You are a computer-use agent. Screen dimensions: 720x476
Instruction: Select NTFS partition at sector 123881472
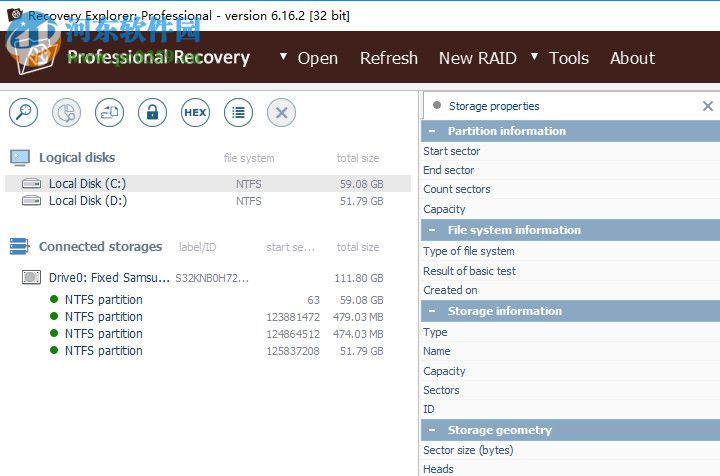click(x=208, y=316)
